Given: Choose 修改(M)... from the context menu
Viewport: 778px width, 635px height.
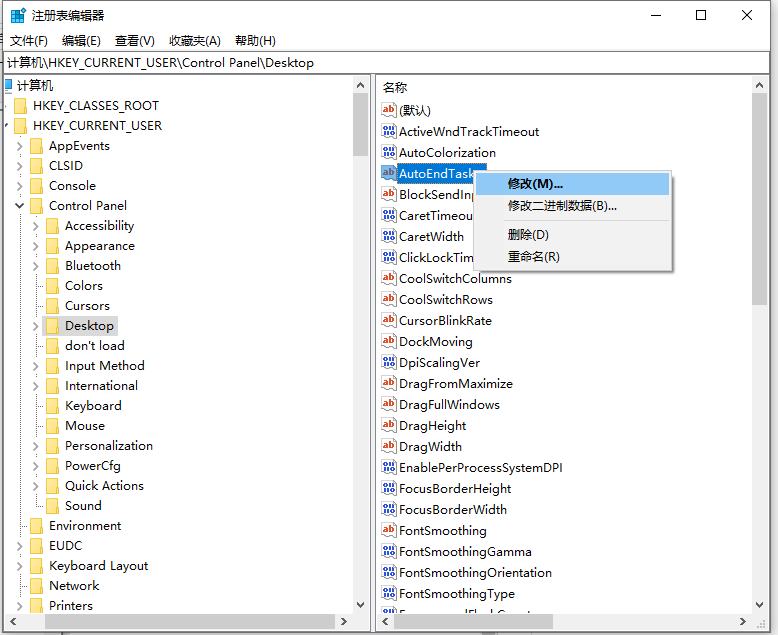Looking at the screenshot, I should pos(535,184).
